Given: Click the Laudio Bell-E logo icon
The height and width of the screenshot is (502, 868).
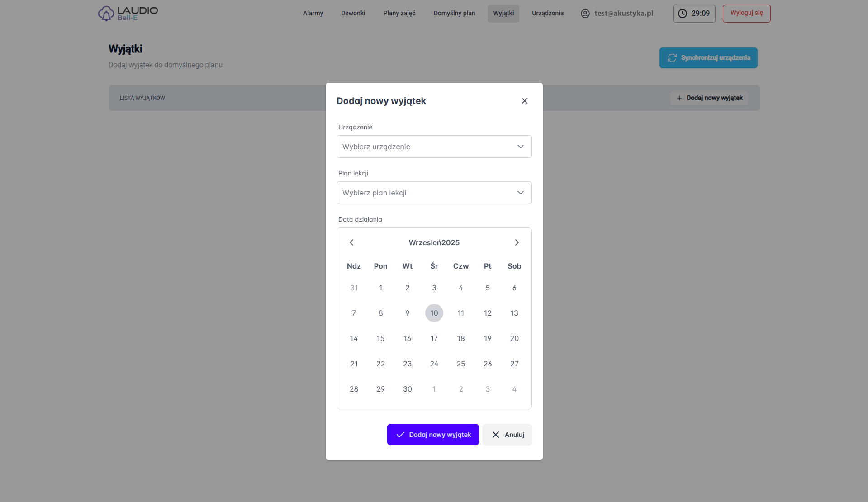Looking at the screenshot, I should pos(106,14).
